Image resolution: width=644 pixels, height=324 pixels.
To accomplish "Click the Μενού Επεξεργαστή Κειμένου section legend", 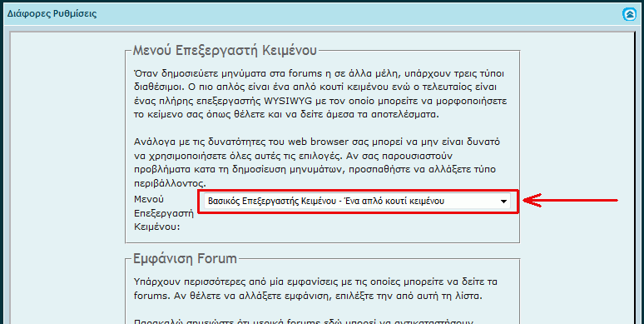I will [x=225, y=51].
